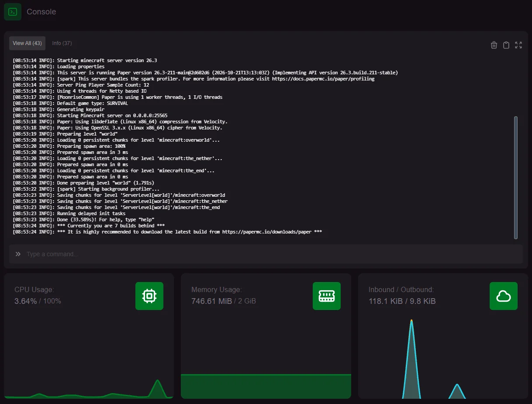Expand console to fullscreen

(x=518, y=45)
